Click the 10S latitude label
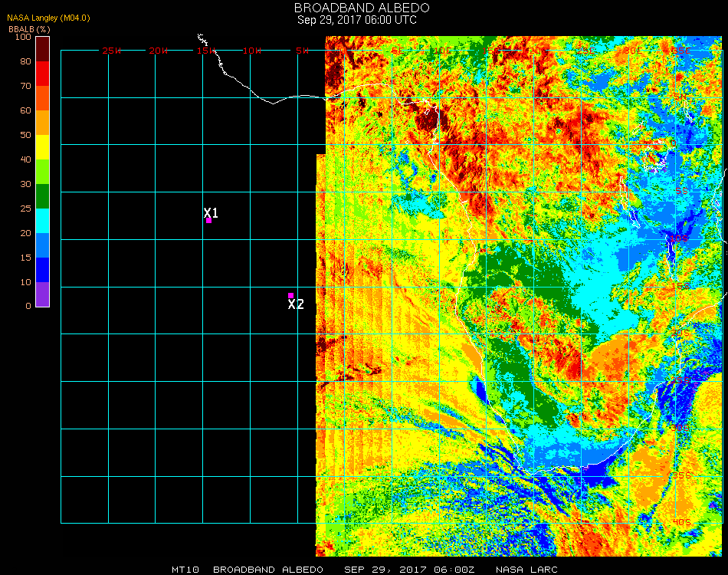This screenshot has height=575, width=728. (679, 238)
